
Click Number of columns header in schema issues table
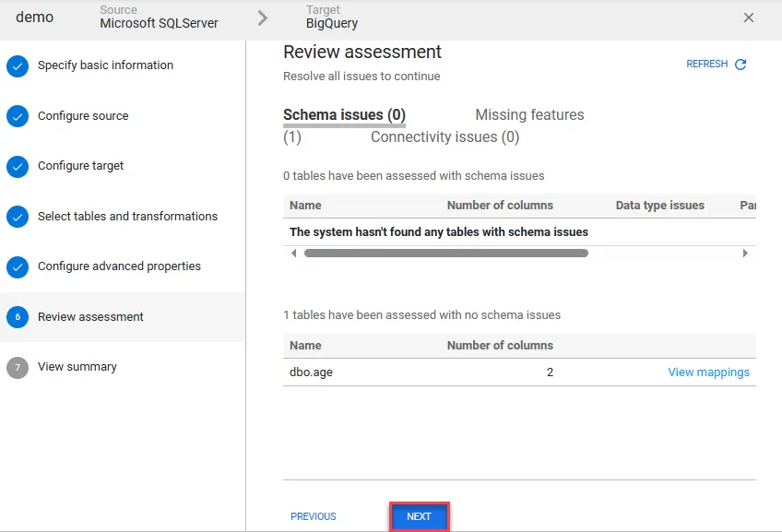click(x=500, y=206)
